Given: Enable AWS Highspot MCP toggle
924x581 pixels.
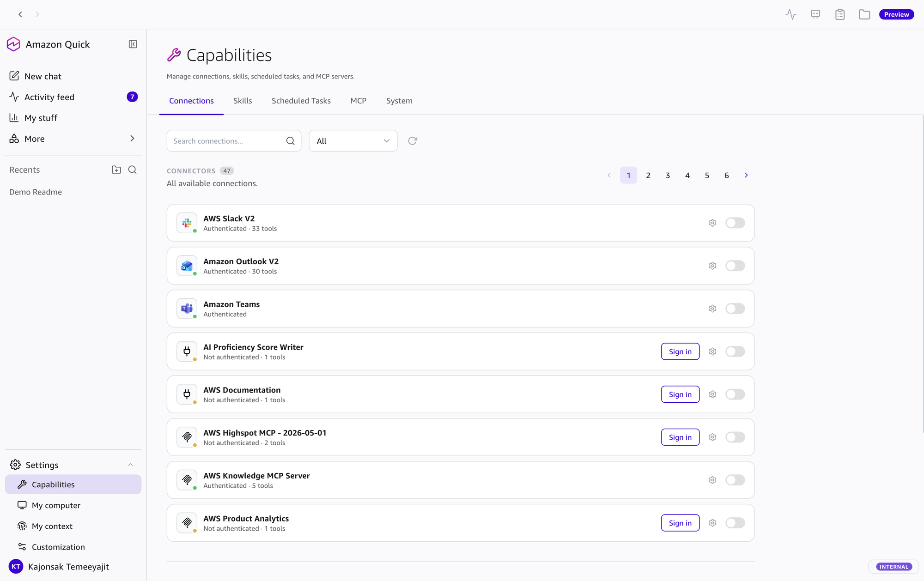Looking at the screenshot, I should (x=735, y=437).
